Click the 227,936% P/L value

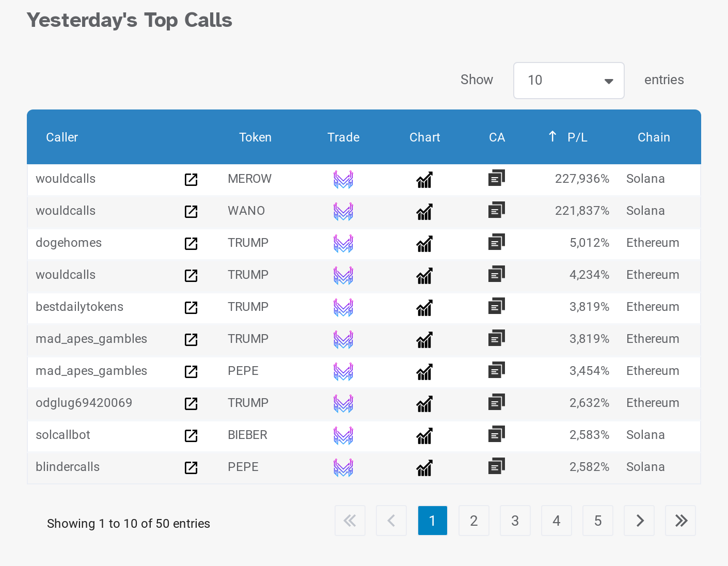[582, 179]
